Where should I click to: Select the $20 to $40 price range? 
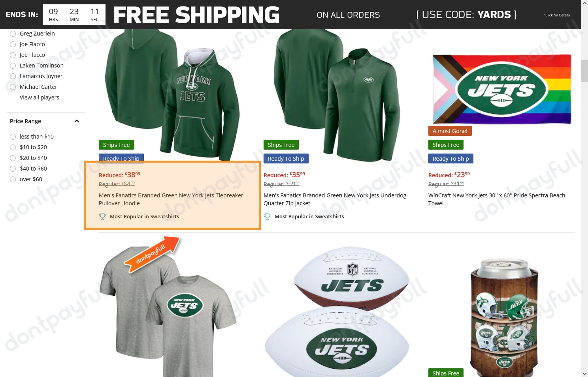tap(28, 158)
